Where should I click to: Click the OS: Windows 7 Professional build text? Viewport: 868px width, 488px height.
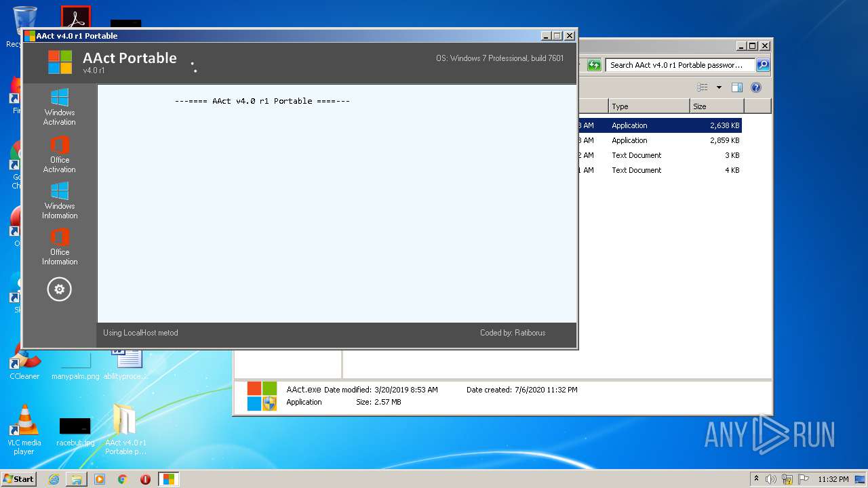[x=500, y=58]
